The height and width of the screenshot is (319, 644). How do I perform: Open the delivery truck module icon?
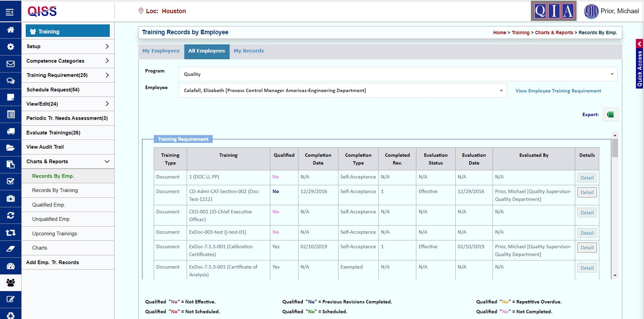pos(10,131)
